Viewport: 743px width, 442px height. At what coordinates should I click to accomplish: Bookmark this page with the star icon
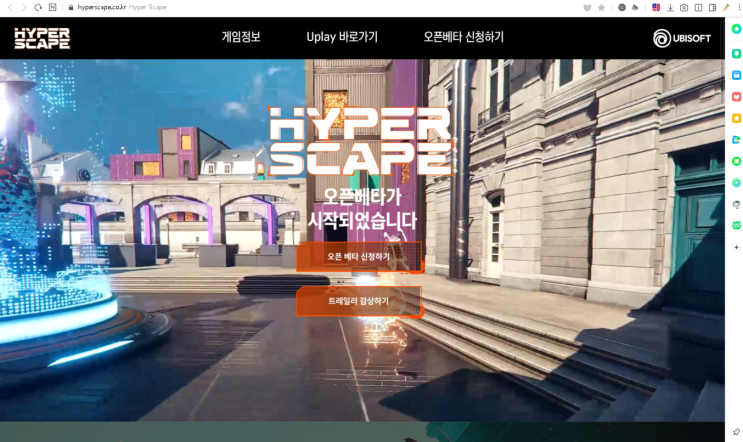(x=601, y=7)
